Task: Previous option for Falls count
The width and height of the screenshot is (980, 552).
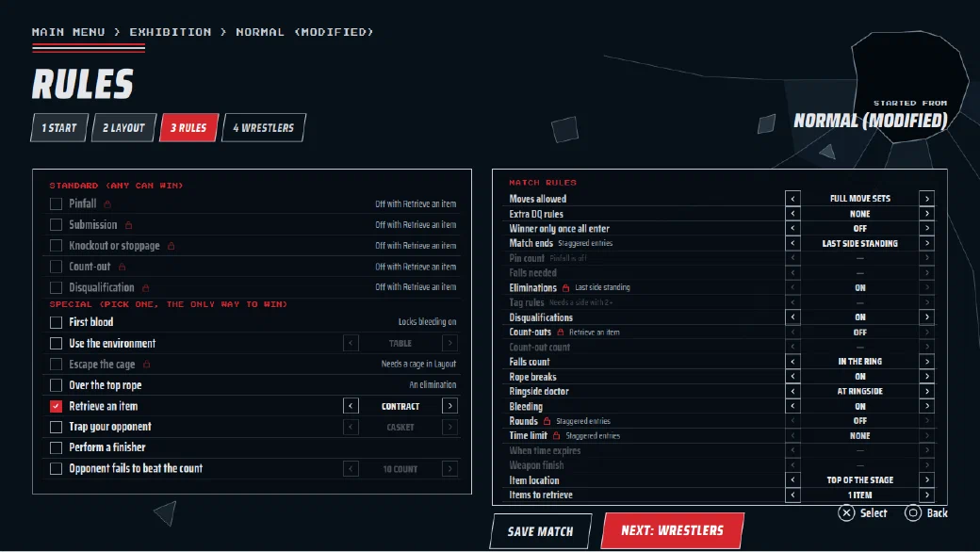Action: pos(792,362)
